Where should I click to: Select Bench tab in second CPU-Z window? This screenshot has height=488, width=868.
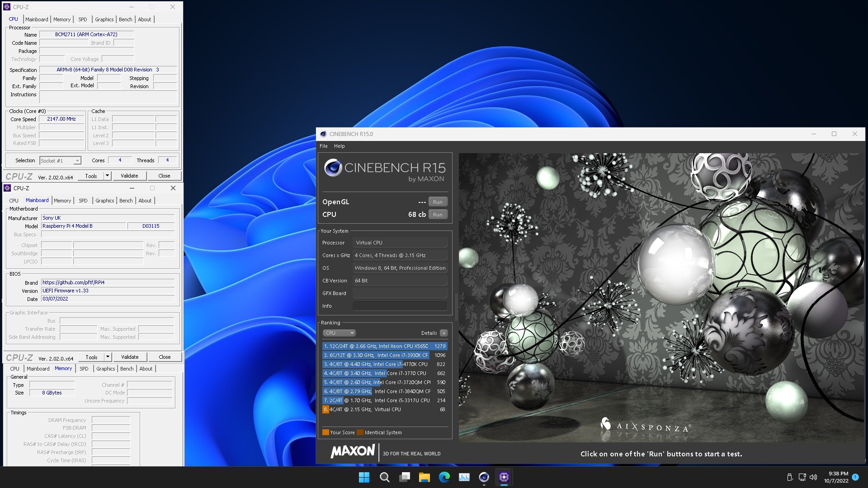[x=126, y=201]
